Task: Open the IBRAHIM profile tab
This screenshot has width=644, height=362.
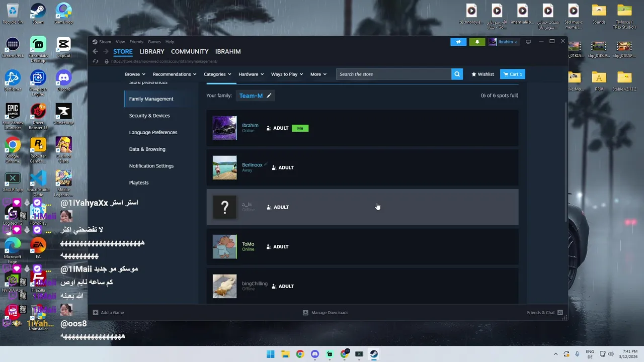Action: (228, 51)
